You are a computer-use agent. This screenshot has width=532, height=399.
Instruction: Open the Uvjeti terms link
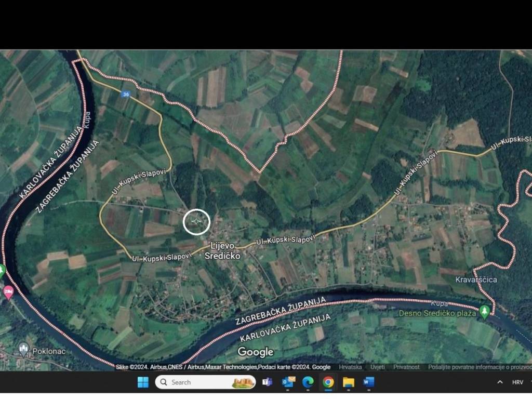[x=378, y=367]
